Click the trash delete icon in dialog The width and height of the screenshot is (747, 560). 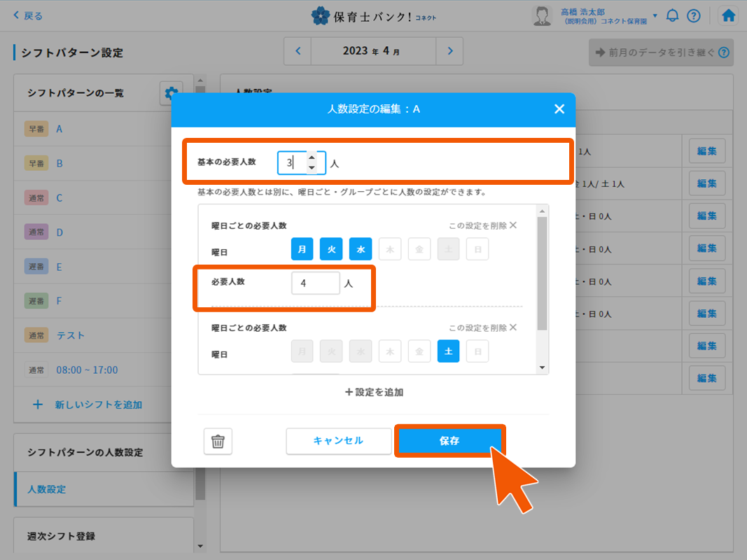218,441
